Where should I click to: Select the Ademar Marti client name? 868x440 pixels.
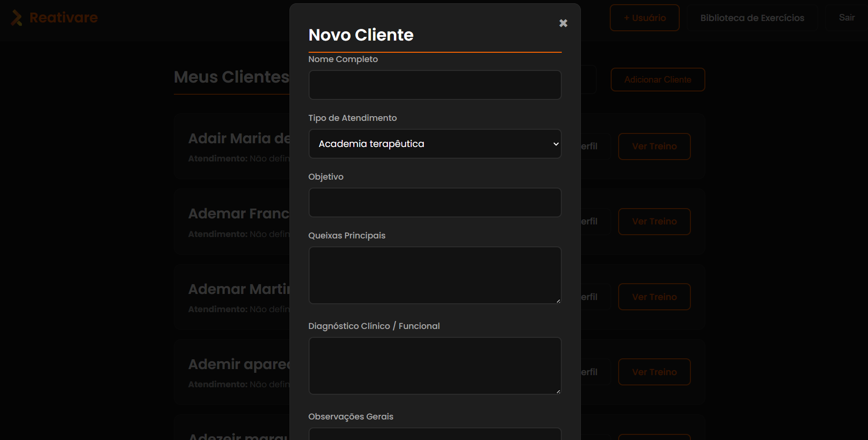click(239, 289)
